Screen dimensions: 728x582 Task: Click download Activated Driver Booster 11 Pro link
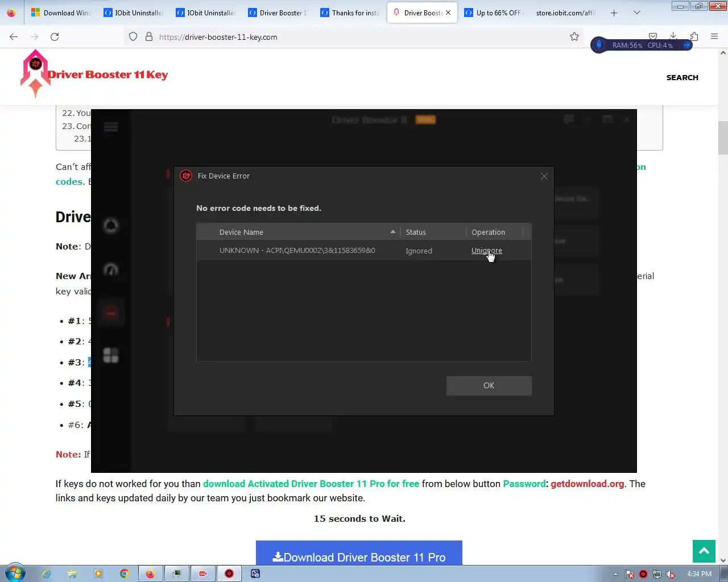point(311,484)
